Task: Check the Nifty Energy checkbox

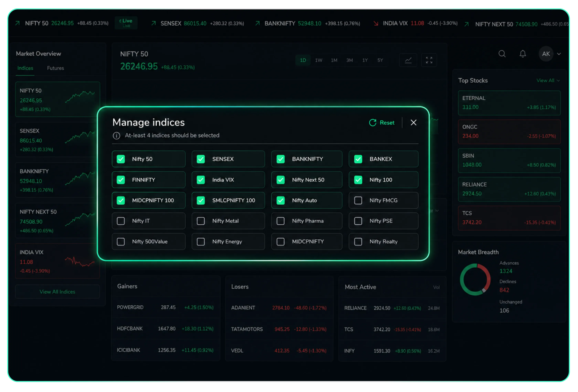Action: click(200, 242)
